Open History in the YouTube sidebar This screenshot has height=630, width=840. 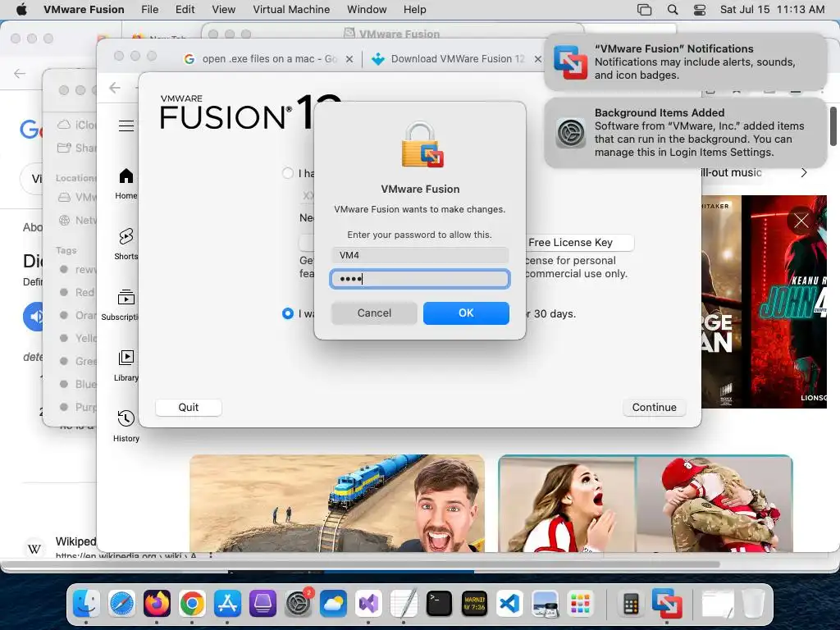[x=126, y=426]
